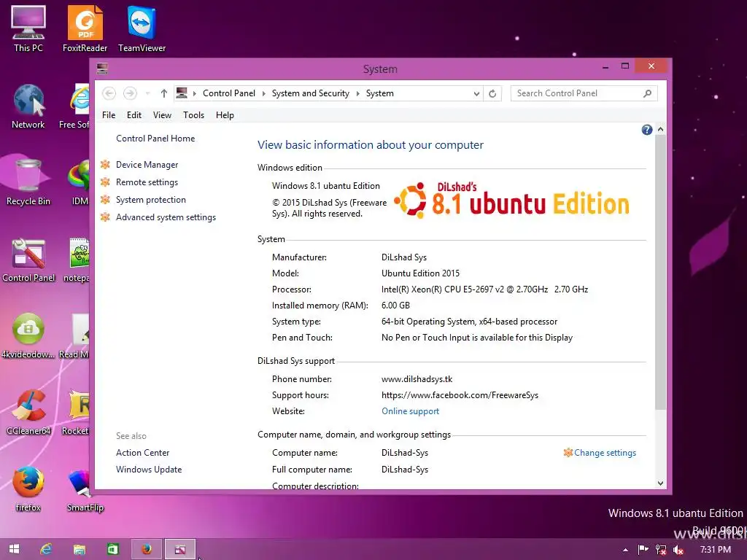Click the Ubuntu Edition 2015 model value
747x560 pixels.
pyautogui.click(x=420, y=273)
